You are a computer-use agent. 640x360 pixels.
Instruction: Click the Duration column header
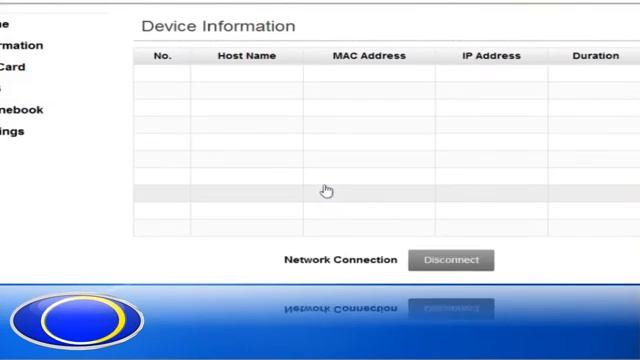pyautogui.click(x=596, y=56)
